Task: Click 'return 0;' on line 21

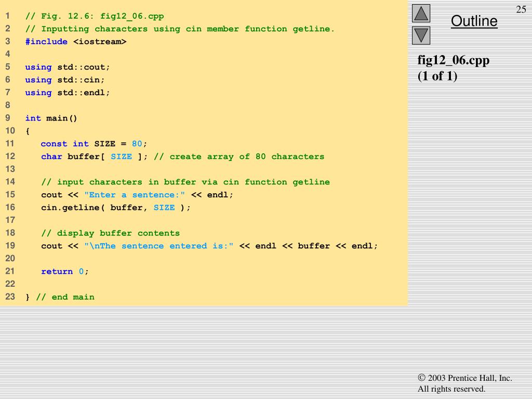Action: pos(65,271)
